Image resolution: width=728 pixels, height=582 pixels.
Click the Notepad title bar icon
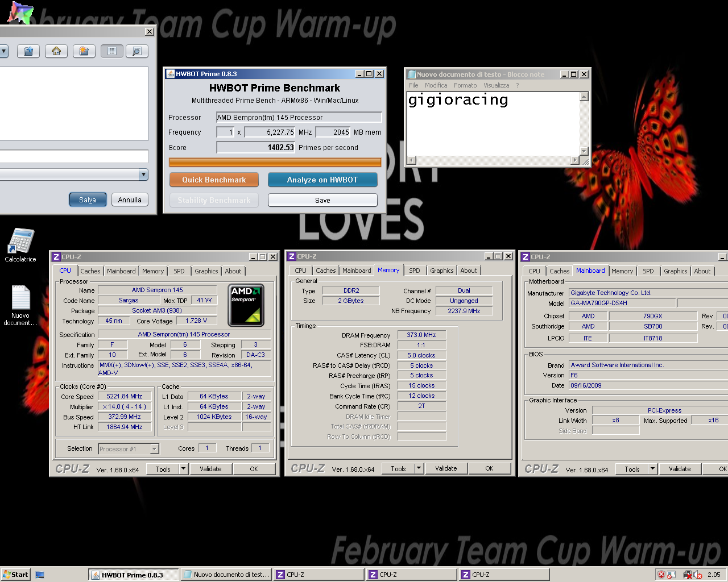(412, 74)
